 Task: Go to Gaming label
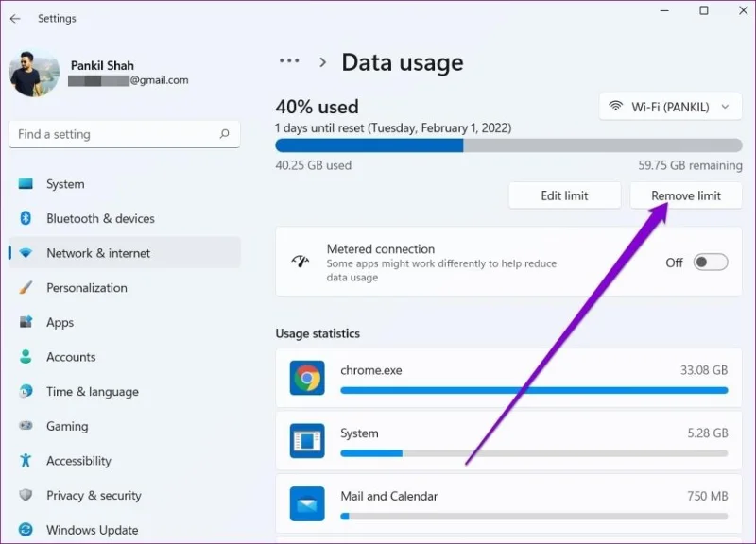[67, 427]
